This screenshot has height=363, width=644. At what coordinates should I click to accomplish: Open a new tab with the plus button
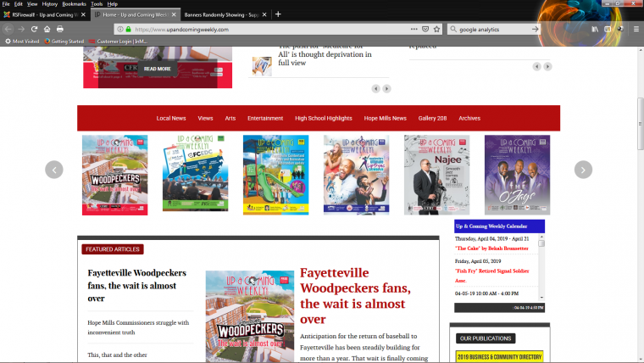(278, 14)
